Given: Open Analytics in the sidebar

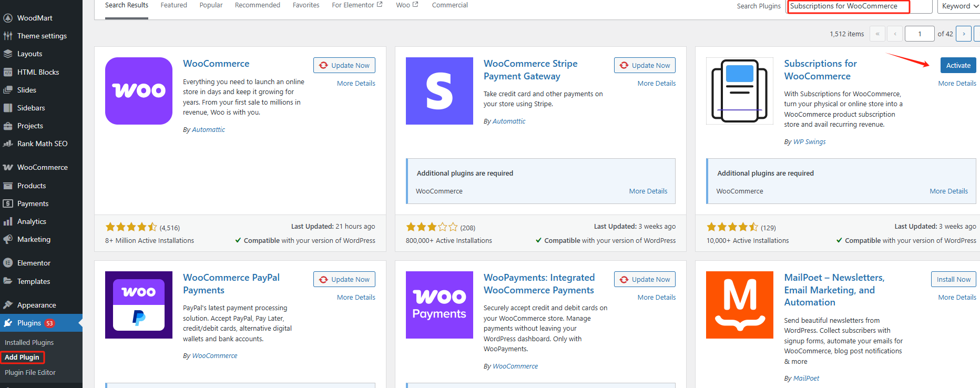Looking at the screenshot, I should click(32, 221).
